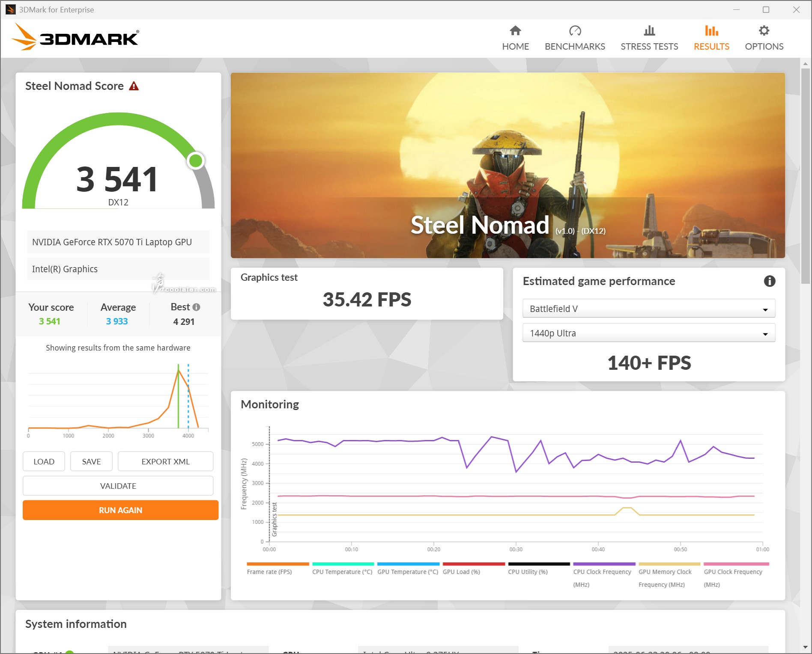Click the scrollbar up arrow
Image resolution: width=812 pixels, height=654 pixels.
coord(805,64)
